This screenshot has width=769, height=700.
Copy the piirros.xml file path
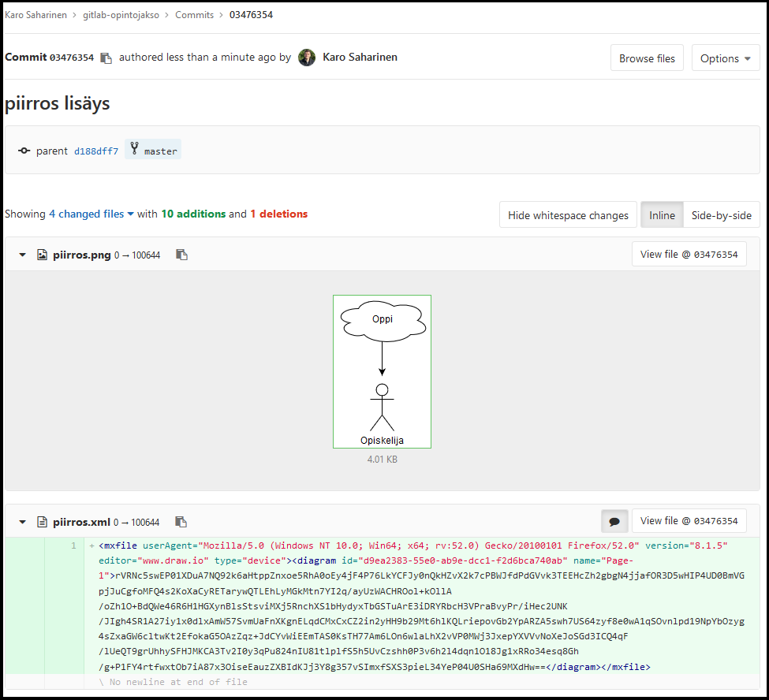coord(181,522)
